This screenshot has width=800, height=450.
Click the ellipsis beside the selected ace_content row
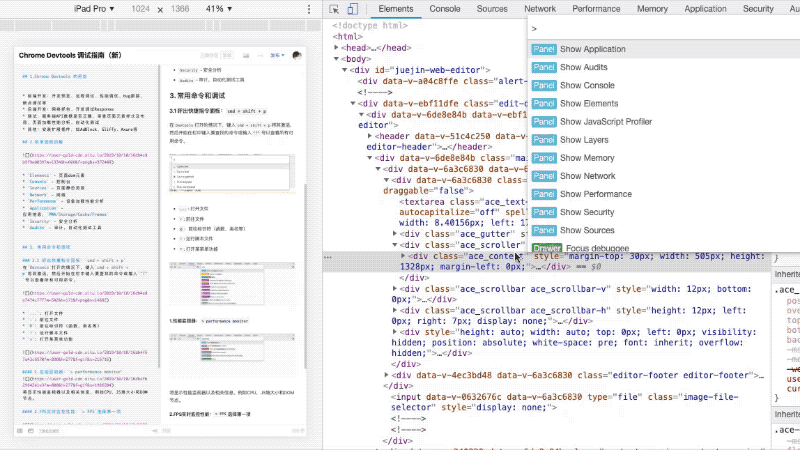tap(328, 257)
